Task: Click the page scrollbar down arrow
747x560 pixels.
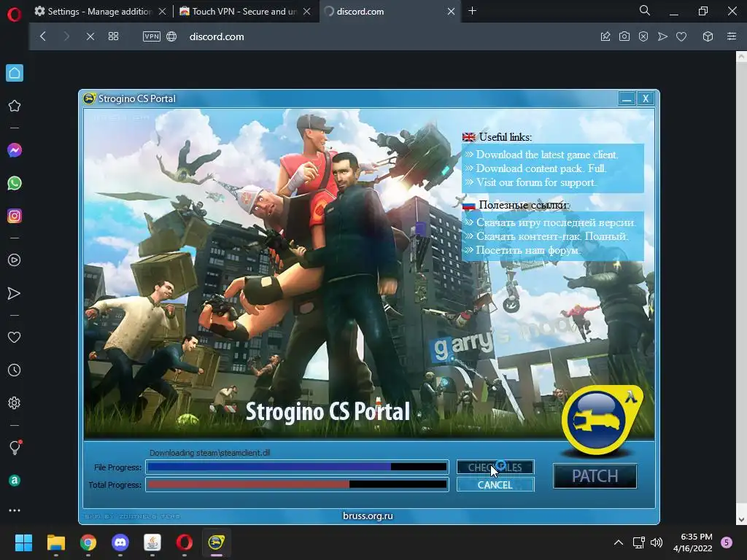Action: [x=741, y=520]
